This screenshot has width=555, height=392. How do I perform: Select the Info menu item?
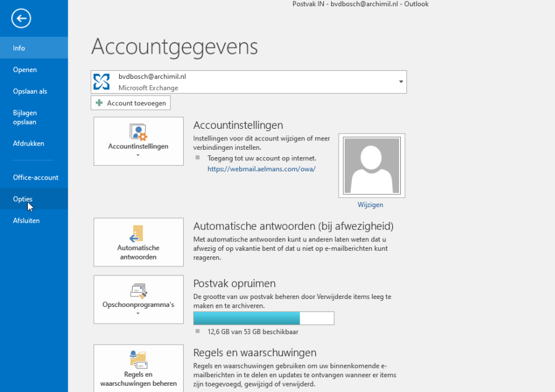pyautogui.click(x=34, y=47)
